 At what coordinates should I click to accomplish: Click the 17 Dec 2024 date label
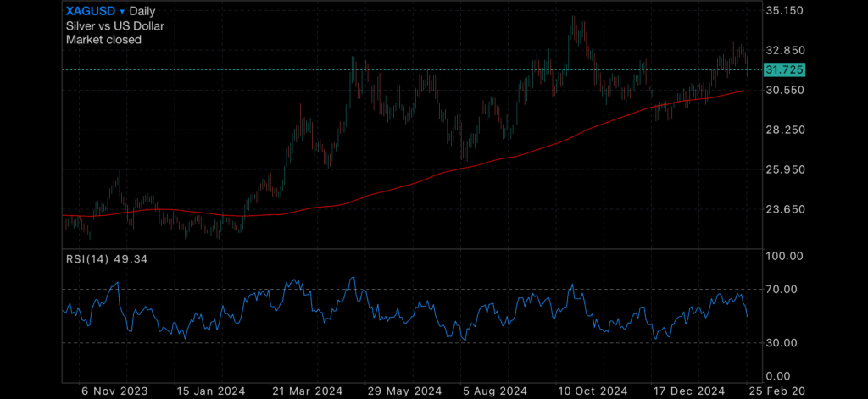click(x=688, y=391)
